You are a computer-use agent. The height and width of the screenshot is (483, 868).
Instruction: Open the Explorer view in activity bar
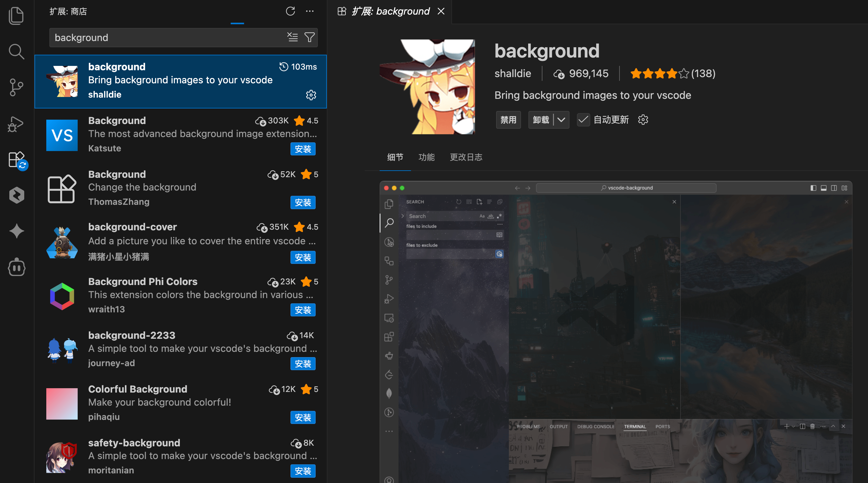coord(16,16)
